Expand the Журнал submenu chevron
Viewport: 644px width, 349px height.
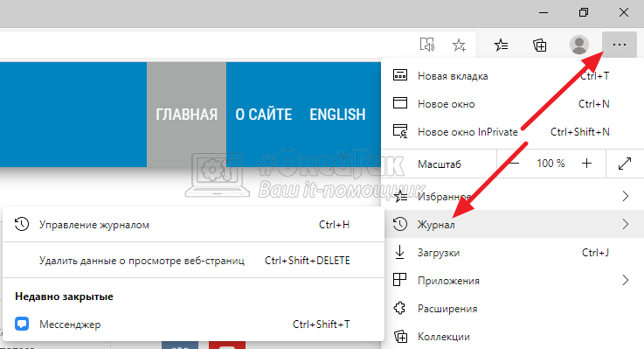(x=625, y=224)
